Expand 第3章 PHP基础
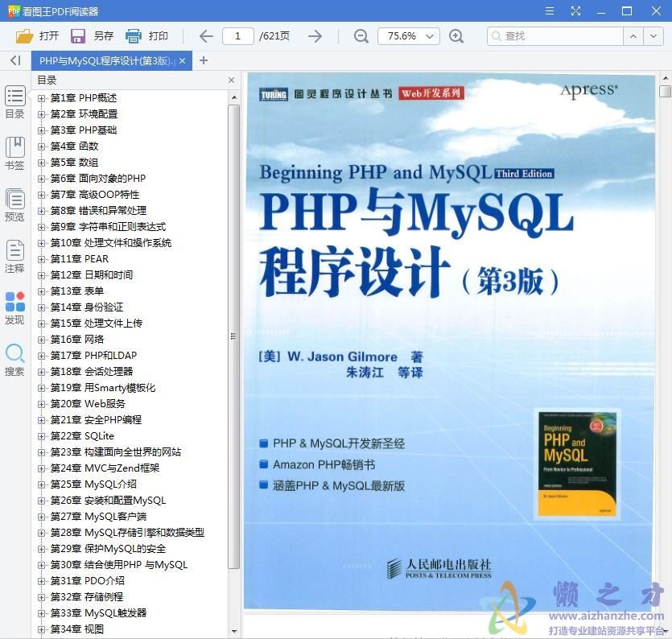This screenshot has width=672, height=639. tap(42, 130)
